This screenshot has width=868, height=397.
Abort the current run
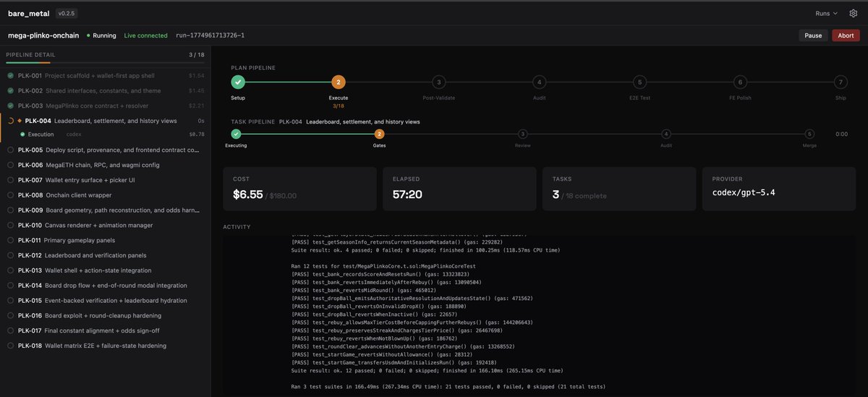(x=846, y=35)
